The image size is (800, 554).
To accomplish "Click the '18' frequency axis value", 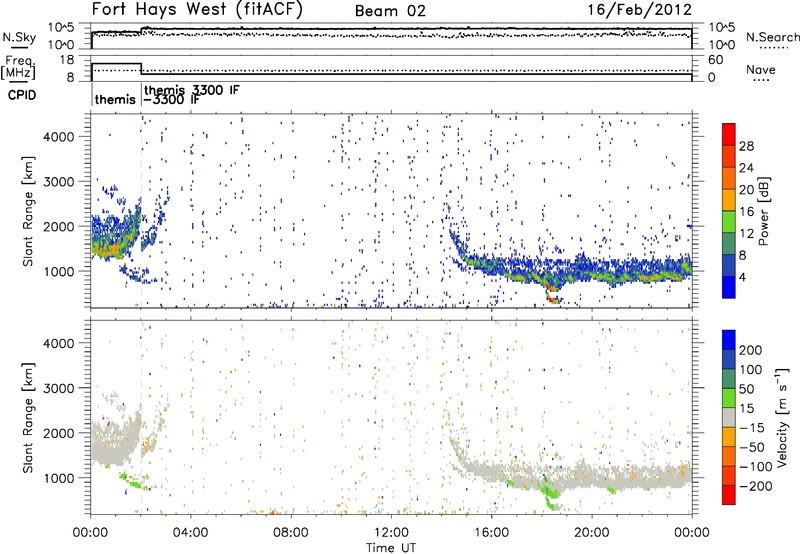I will [x=67, y=60].
